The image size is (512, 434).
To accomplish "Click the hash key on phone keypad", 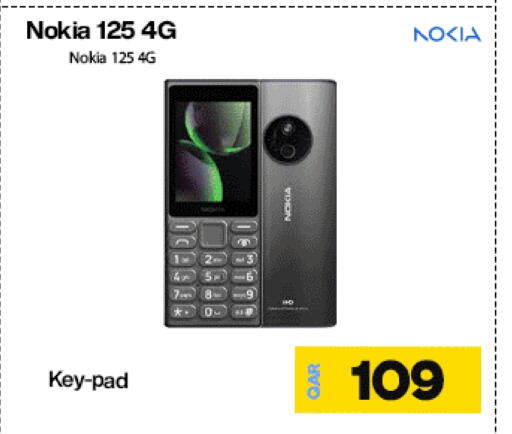I will pyautogui.click(x=244, y=312).
